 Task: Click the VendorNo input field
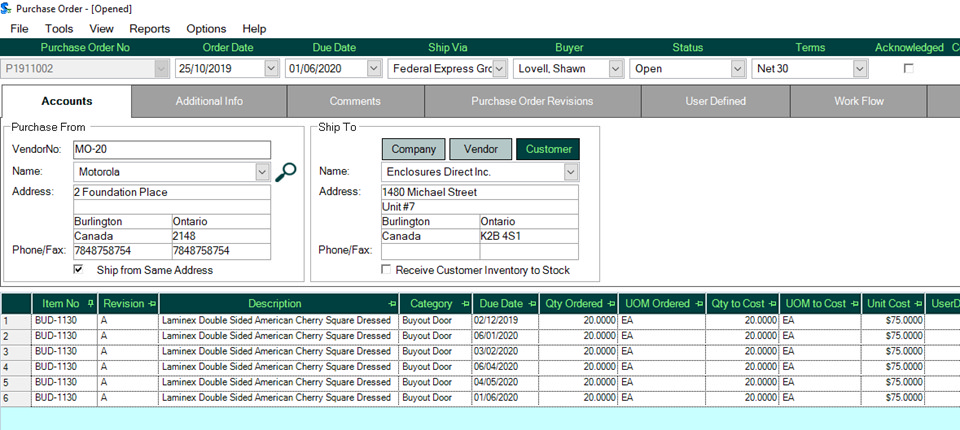point(171,149)
